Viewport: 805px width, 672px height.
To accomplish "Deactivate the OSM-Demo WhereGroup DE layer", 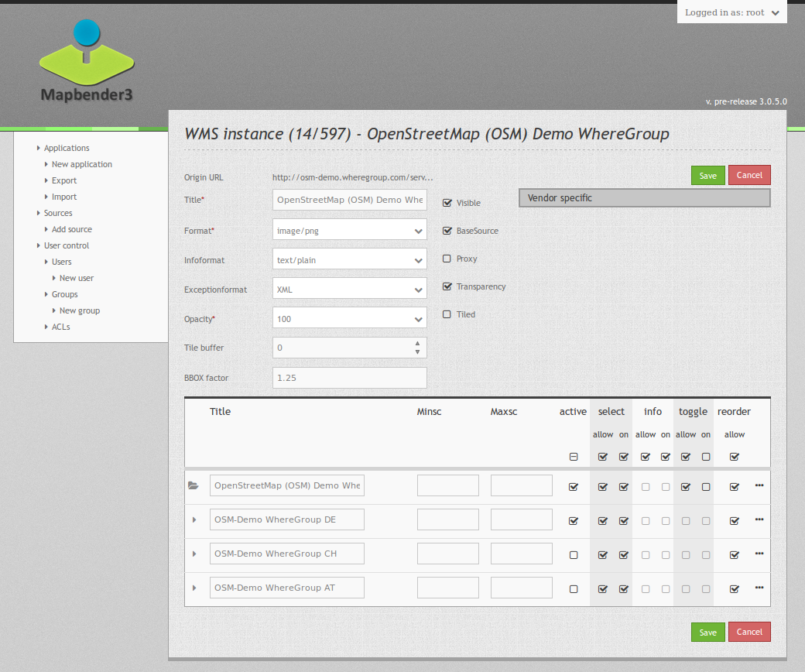I will 574,521.
